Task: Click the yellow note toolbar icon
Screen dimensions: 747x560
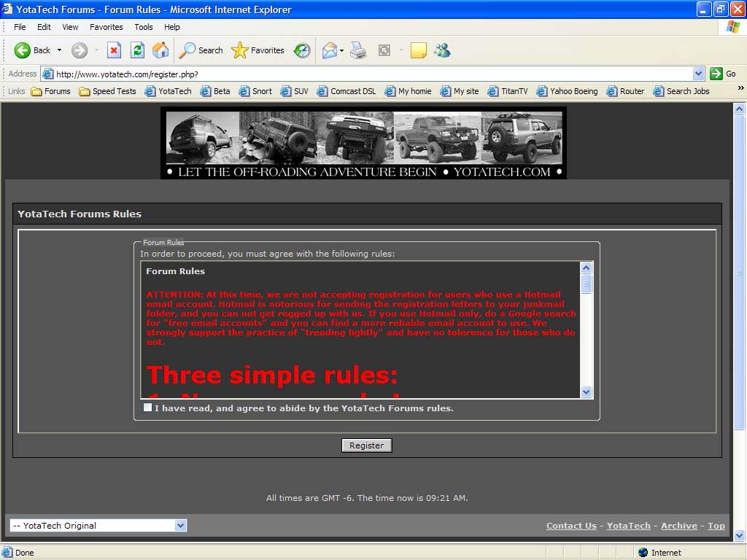Action: point(418,50)
